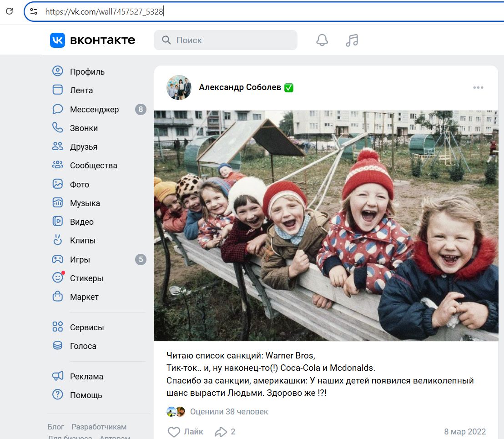504x439 pixels.
Task: Open author name Александр Соболев
Action: click(x=240, y=87)
